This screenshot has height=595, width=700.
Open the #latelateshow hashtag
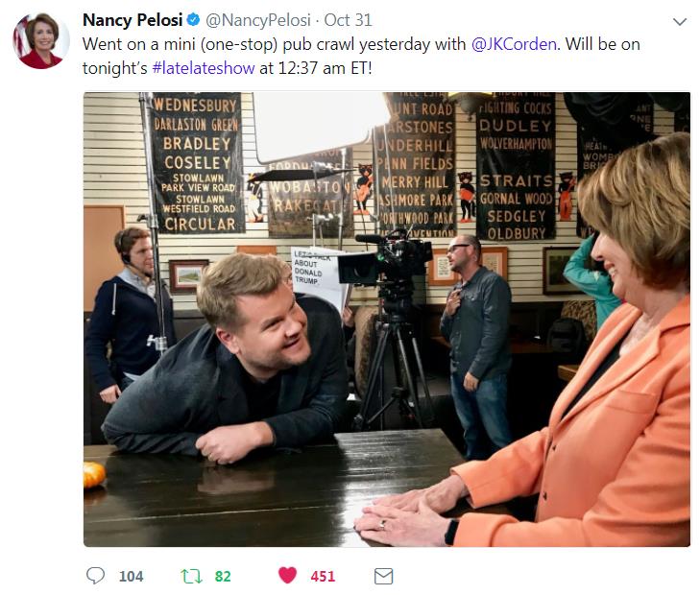[204, 68]
